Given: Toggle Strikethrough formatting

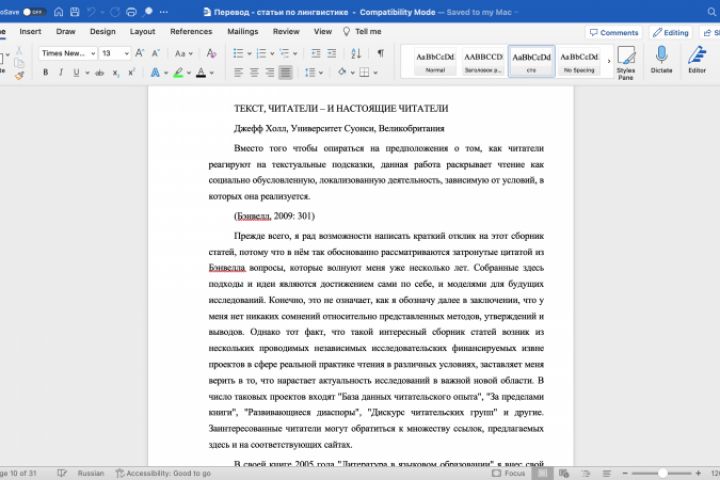Looking at the screenshot, I should coord(100,73).
